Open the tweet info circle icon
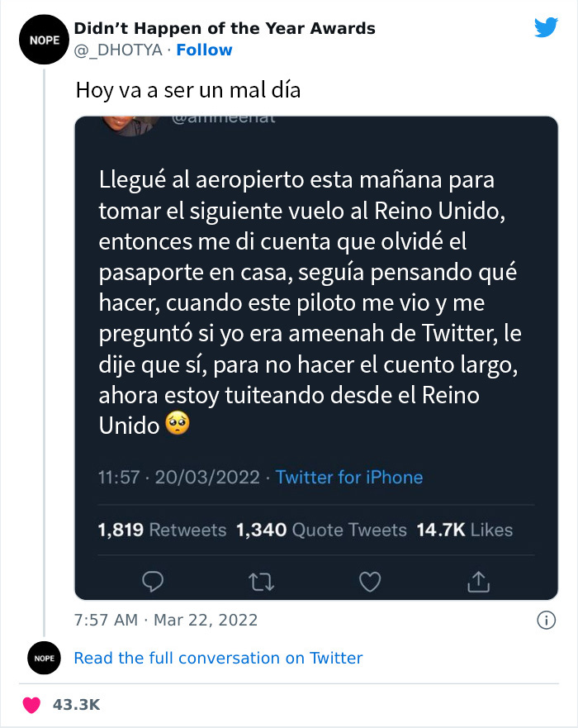This screenshot has width=578, height=728. tap(545, 620)
